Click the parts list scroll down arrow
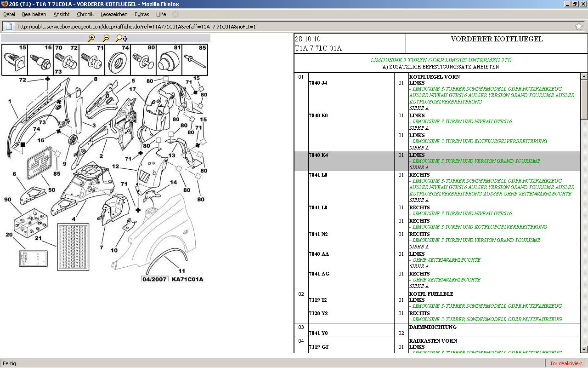This screenshot has height=368, width=588. (584, 350)
